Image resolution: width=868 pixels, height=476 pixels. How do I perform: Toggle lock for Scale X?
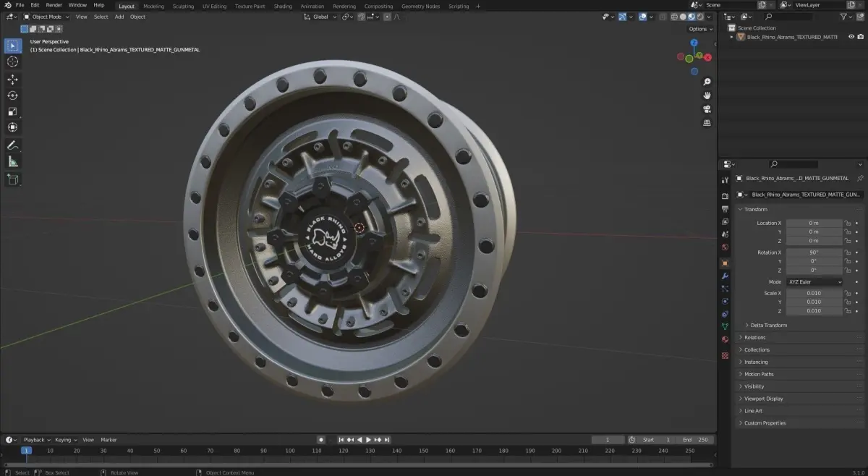[x=848, y=293]
